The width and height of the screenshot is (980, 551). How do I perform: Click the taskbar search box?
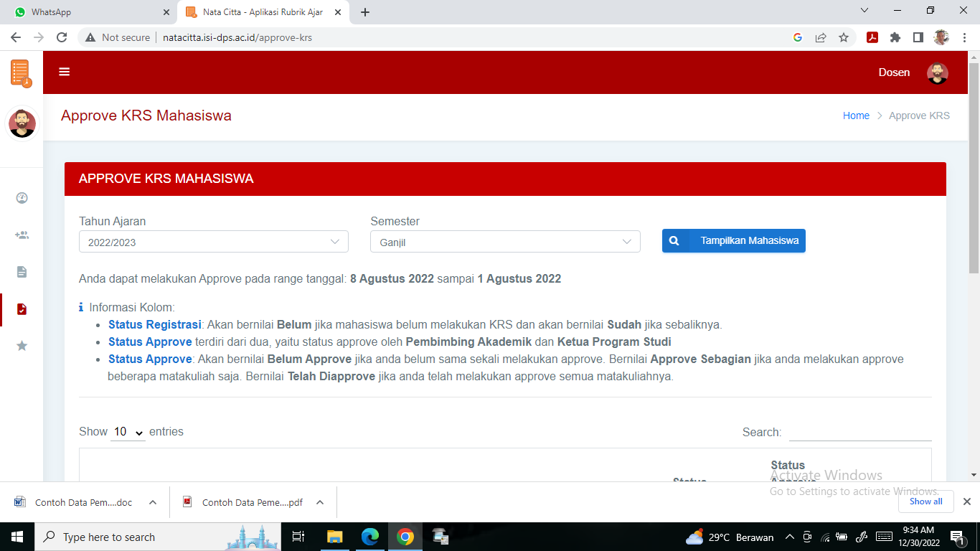158,537
